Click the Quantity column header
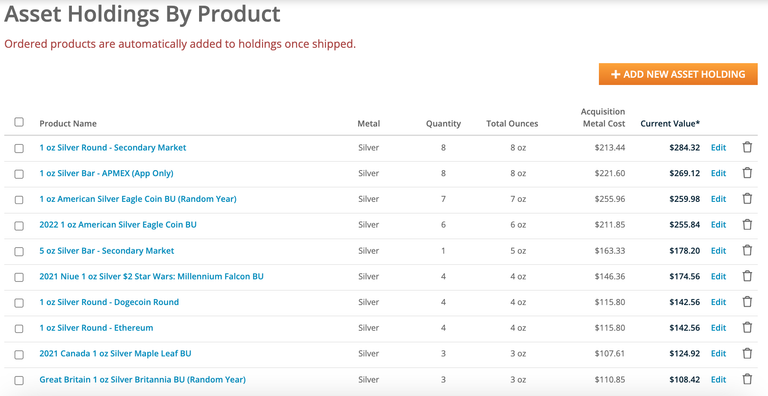This screenshot has width=768, height=396. pyautogui.click(x=443, y=124)
